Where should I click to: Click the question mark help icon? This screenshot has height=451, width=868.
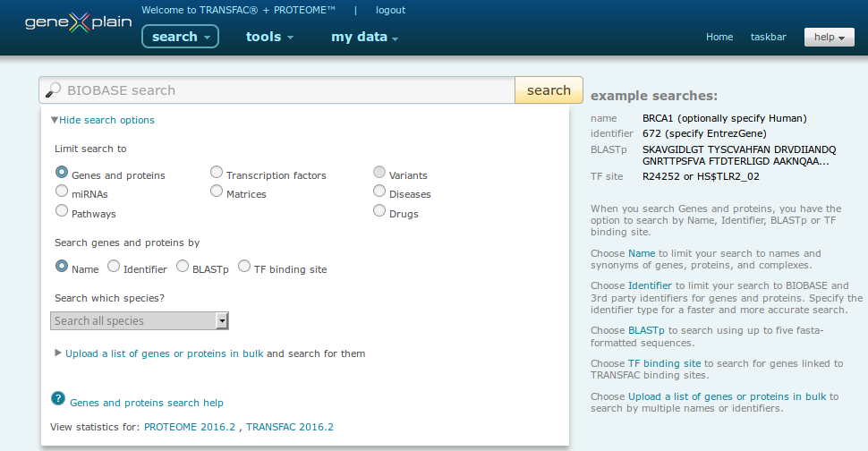(58, 398)
